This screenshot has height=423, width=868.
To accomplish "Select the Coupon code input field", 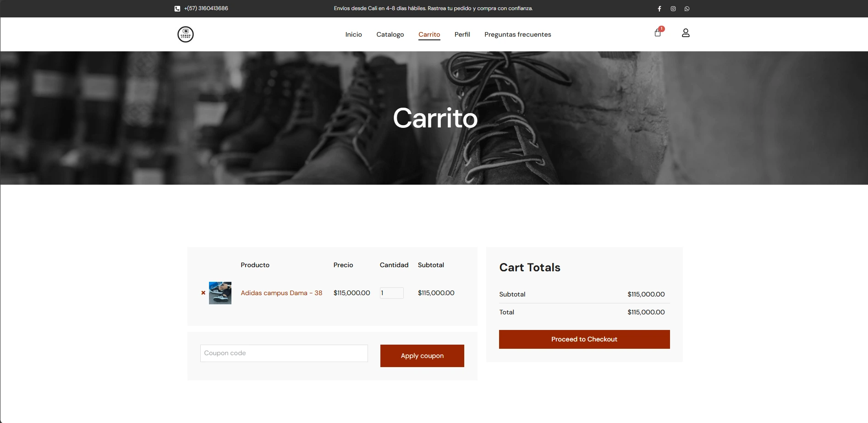I will 284,353.
